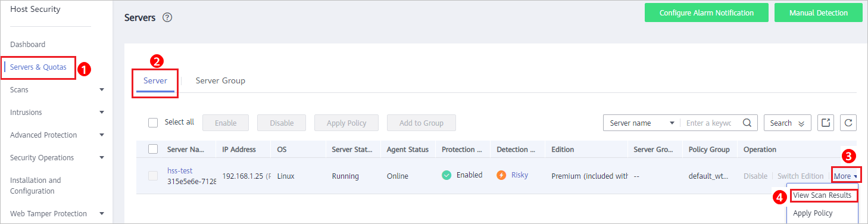The height and width of the screenshot is (224, 868).
Task: Click the refresh list icon
Action: point(848,123)
